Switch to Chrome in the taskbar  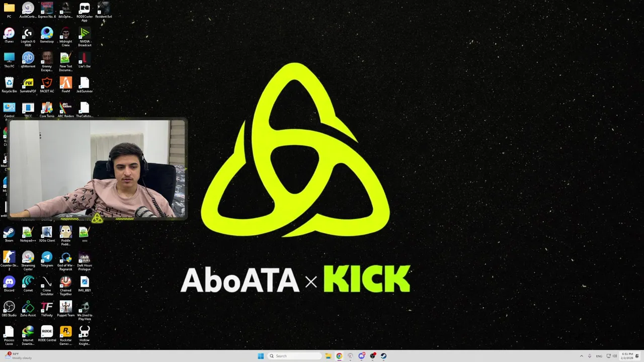pyautogui.click(x=339, y=356)
